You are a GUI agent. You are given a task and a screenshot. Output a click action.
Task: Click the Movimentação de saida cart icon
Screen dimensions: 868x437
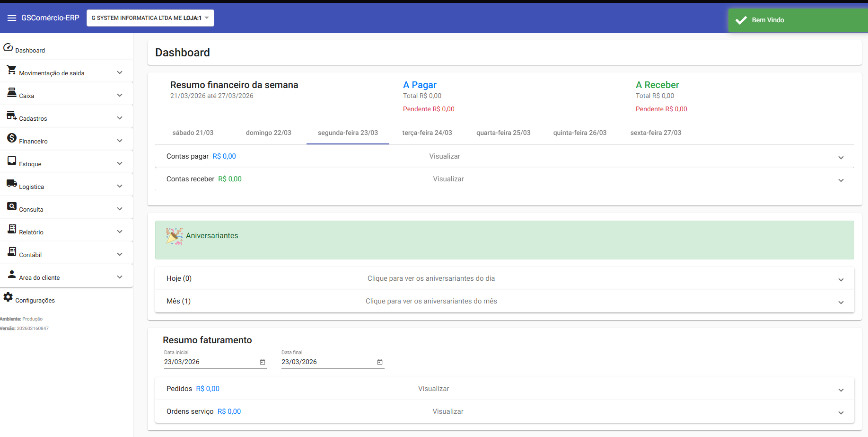click(12, 70)
